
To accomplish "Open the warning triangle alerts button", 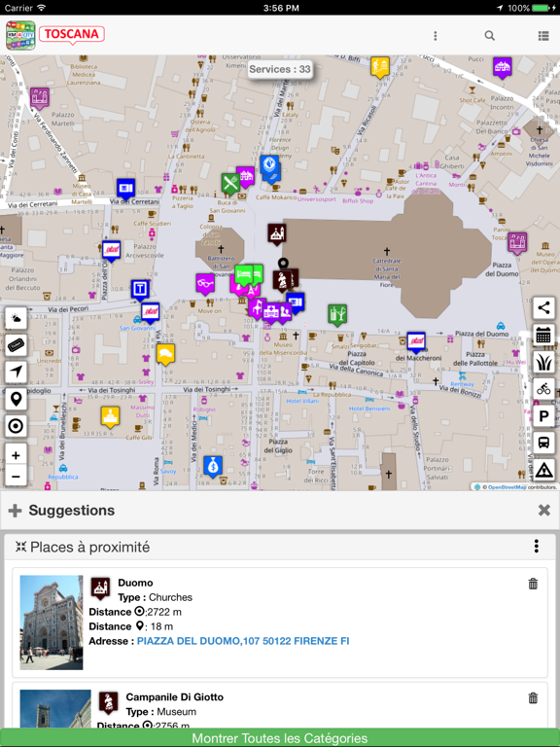I will pos(543,470).
